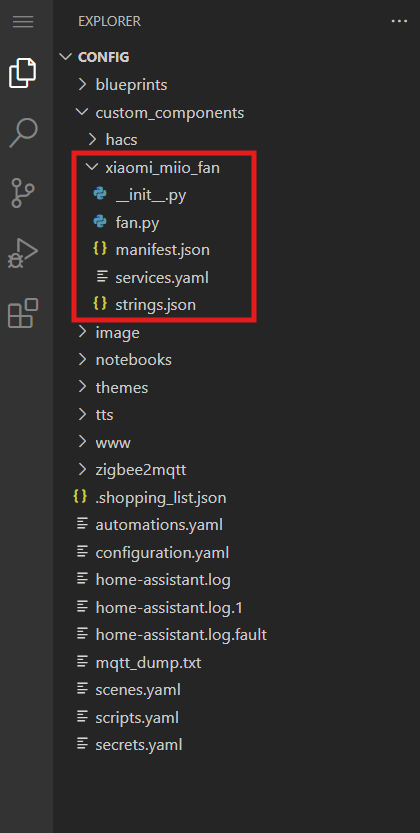Screen dimensions: 420x833
Task: Open the manifest.json file
Action: pyautogui.click(x=162, y=250)
